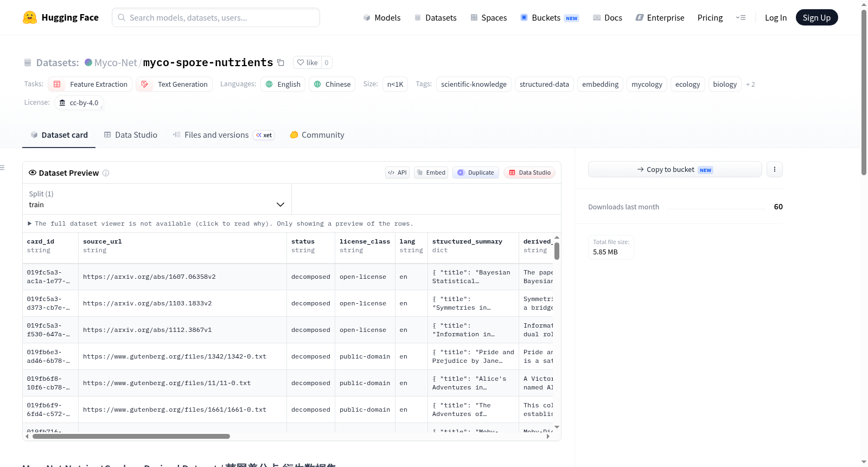The image size is (868, 467).
Task: Click the info icon beside Dataset Preview
Action: click(x=106, y=173)
